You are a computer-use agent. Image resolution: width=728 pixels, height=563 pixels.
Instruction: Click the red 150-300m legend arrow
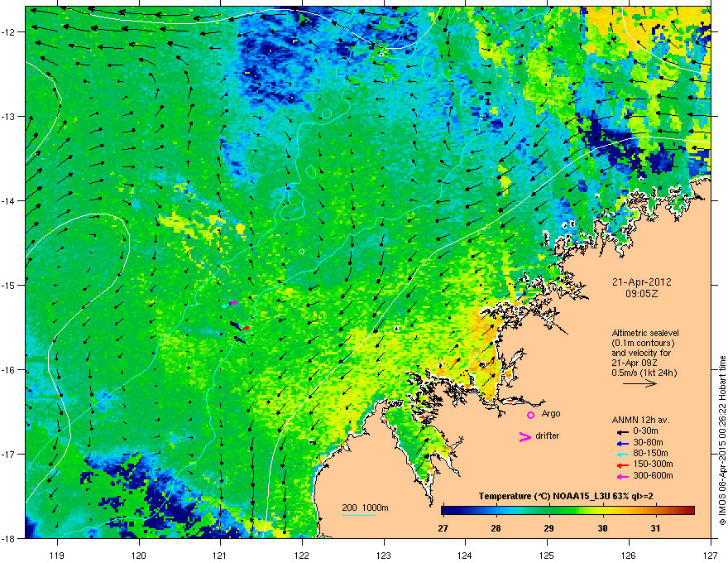pos(623,465)
